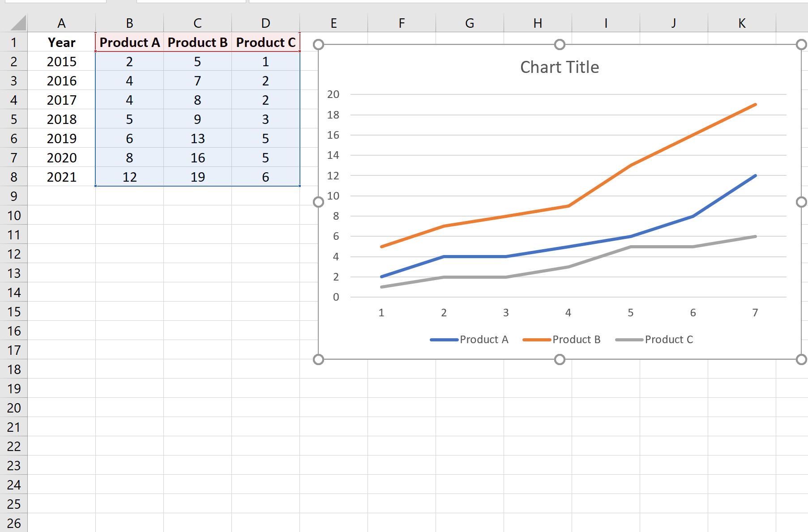808x532 pixels.
Task: Click the vertical axis label 10
Action: pos(333,196)
